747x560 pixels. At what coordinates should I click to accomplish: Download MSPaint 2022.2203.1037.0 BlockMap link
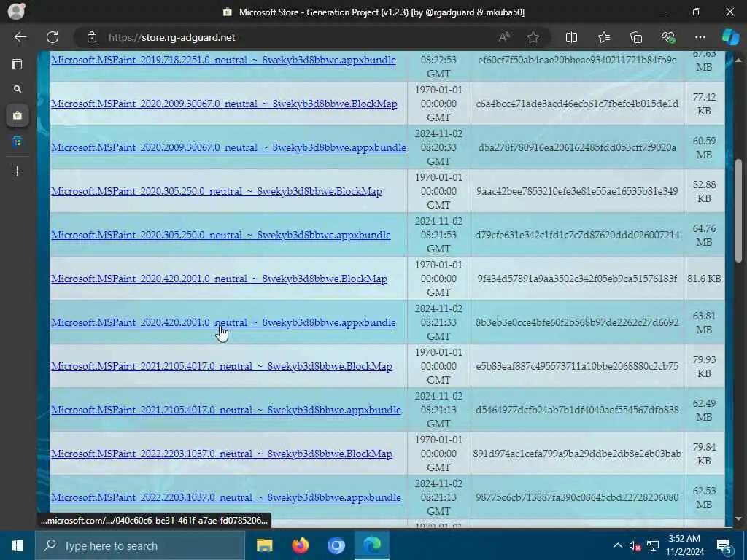222,454
